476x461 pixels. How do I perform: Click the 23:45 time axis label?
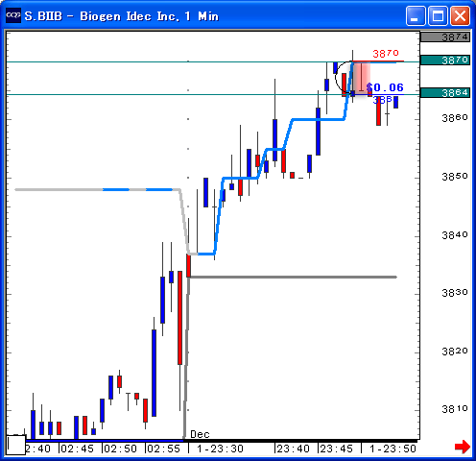336,449
